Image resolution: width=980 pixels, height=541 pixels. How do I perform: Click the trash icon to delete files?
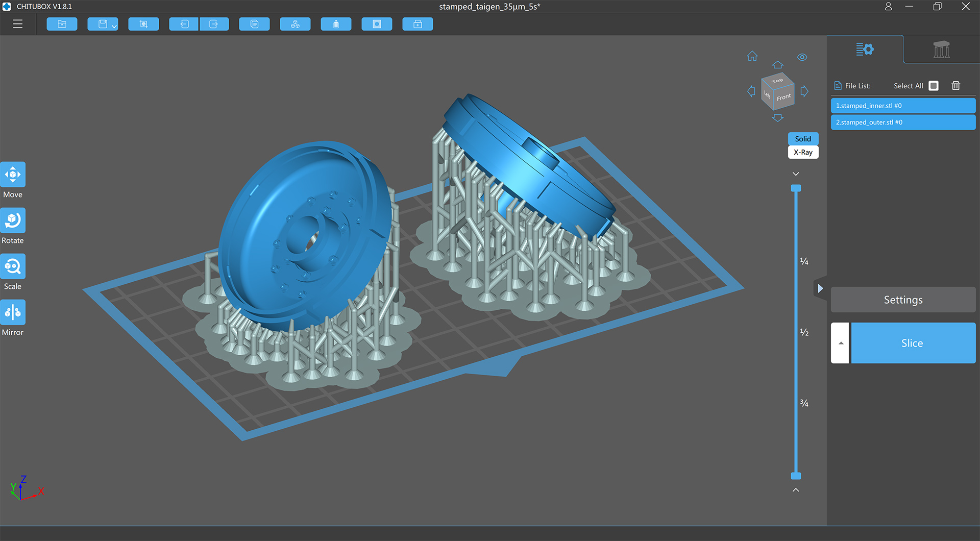(955, 86)
